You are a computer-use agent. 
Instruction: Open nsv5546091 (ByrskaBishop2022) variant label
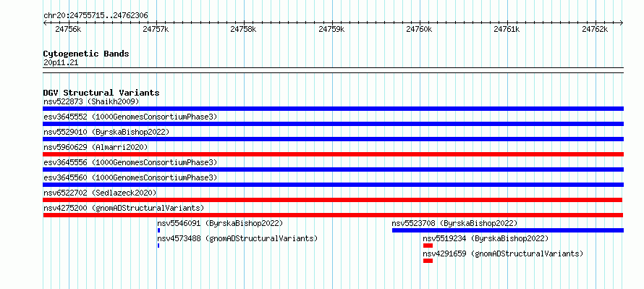pos(220,223)
